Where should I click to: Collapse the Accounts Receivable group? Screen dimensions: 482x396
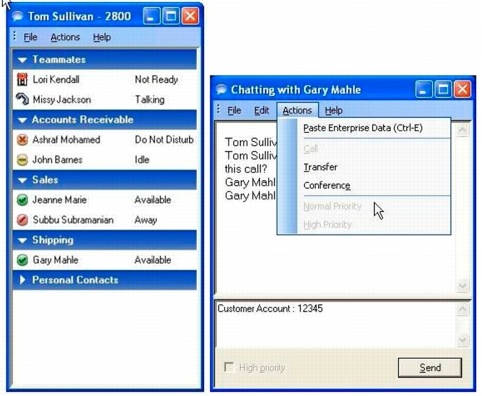22,120
